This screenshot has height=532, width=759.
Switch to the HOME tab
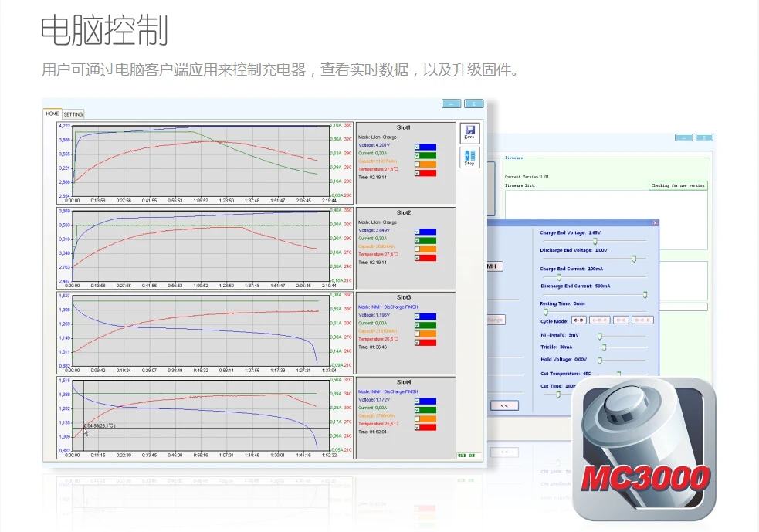click(53, 114)
